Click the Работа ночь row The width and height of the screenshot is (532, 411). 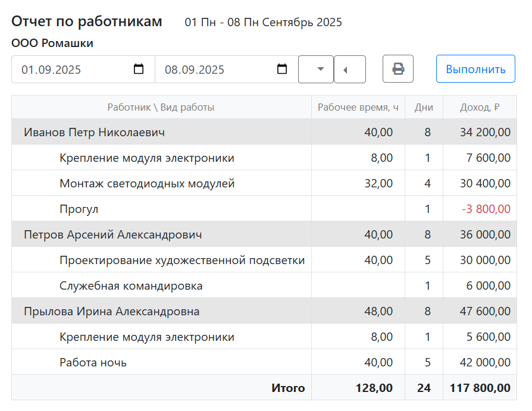point(93,363)
